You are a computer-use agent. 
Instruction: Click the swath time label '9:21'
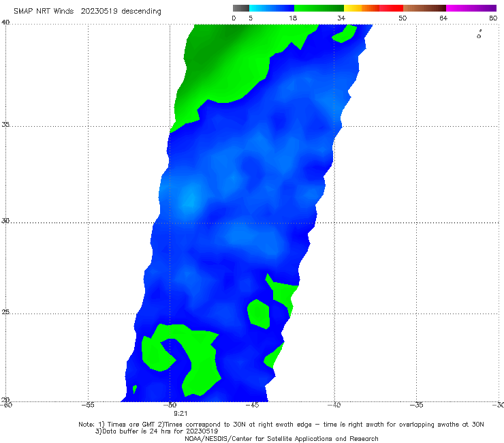click(x=180, y=414)
